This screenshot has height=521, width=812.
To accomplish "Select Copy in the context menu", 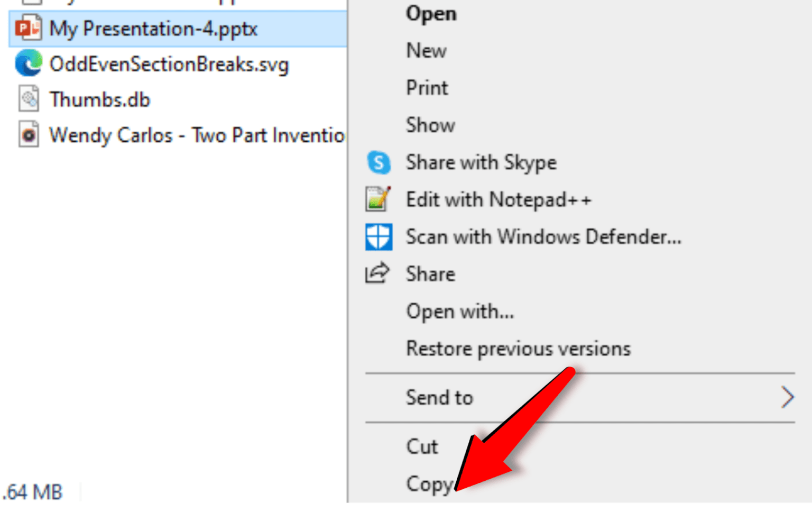I will pos(430,485).
